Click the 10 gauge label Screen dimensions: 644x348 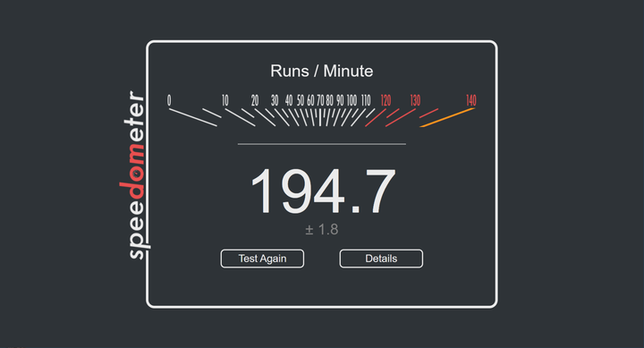(x=225, y=100)
